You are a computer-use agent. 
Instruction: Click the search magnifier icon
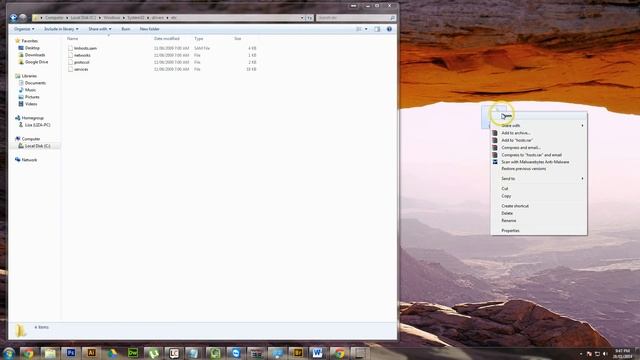click(392, 18)
